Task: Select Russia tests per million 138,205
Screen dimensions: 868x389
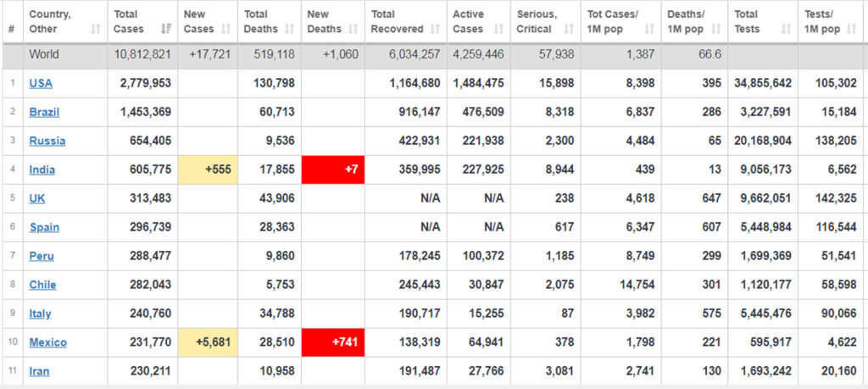Action: (x=836, y=141)
